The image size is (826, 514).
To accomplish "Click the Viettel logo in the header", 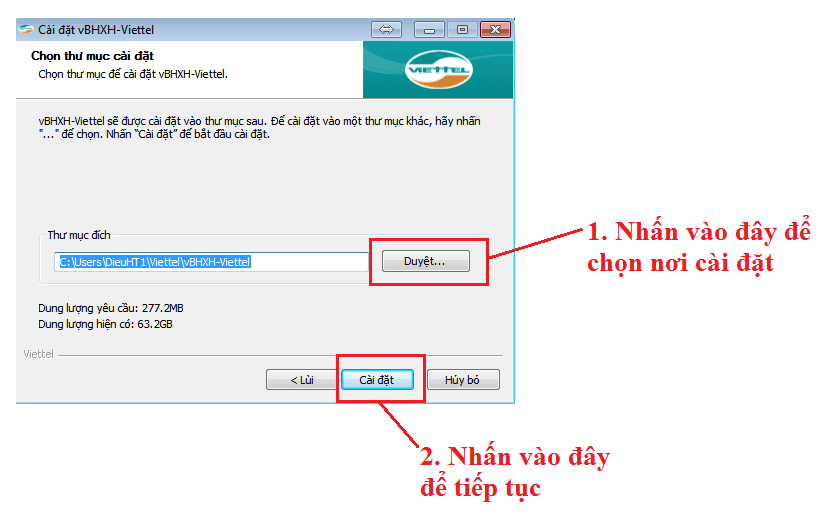I will click(438, 71).
